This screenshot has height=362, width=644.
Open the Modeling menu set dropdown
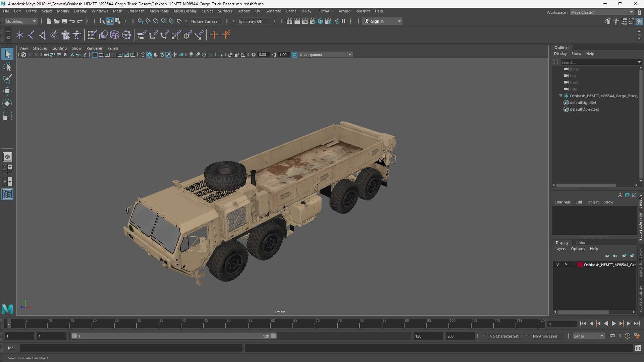click(21, 21)
